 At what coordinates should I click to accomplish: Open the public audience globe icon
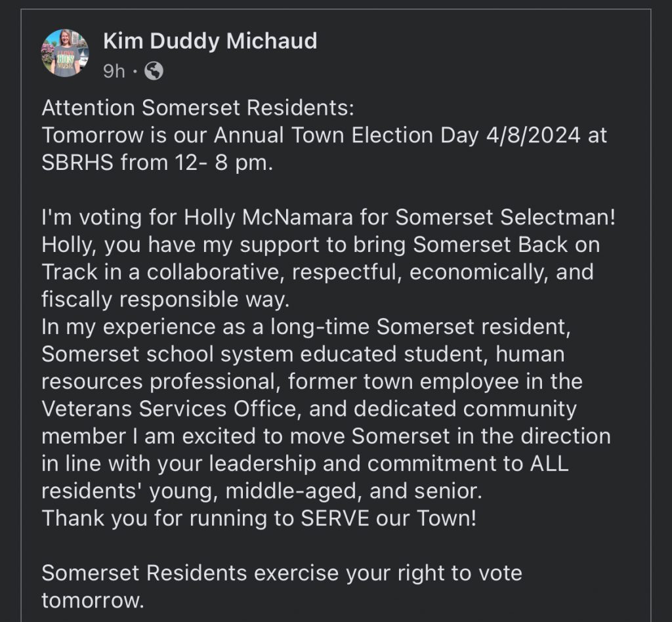tap(154, 71)
